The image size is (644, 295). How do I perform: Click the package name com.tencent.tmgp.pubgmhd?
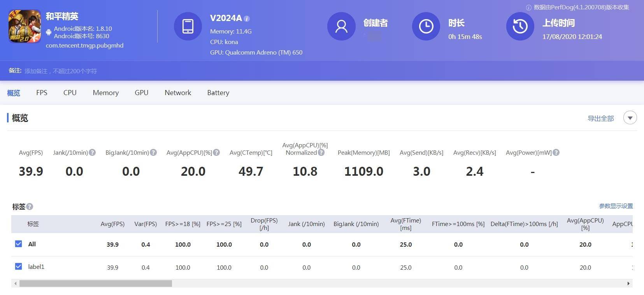85,45
